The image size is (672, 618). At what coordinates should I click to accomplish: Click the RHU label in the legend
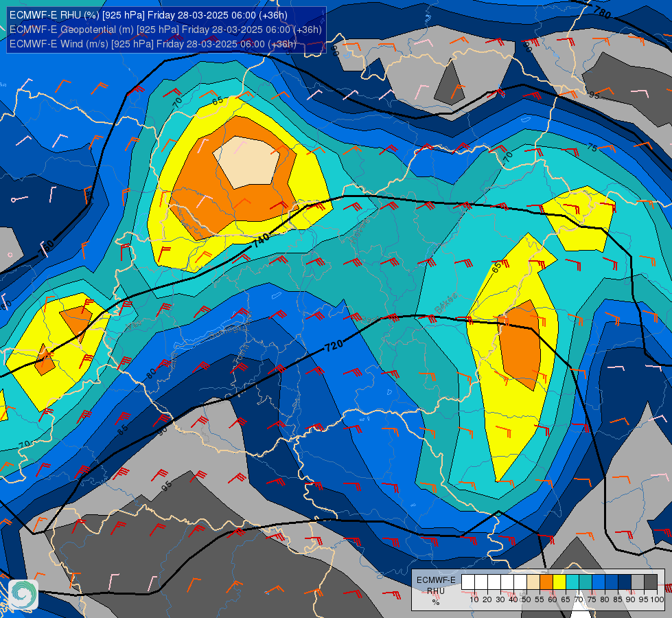coord(436,591)
